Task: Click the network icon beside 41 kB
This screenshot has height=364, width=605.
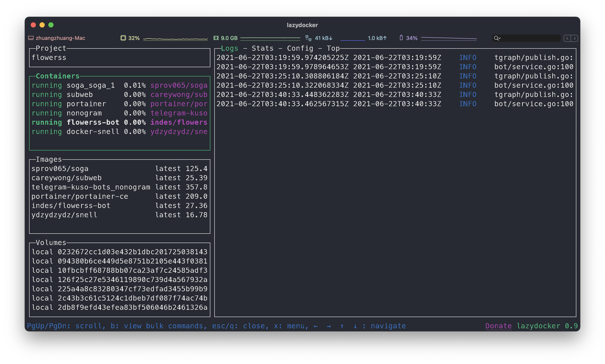Action: [x=308, y=38]
